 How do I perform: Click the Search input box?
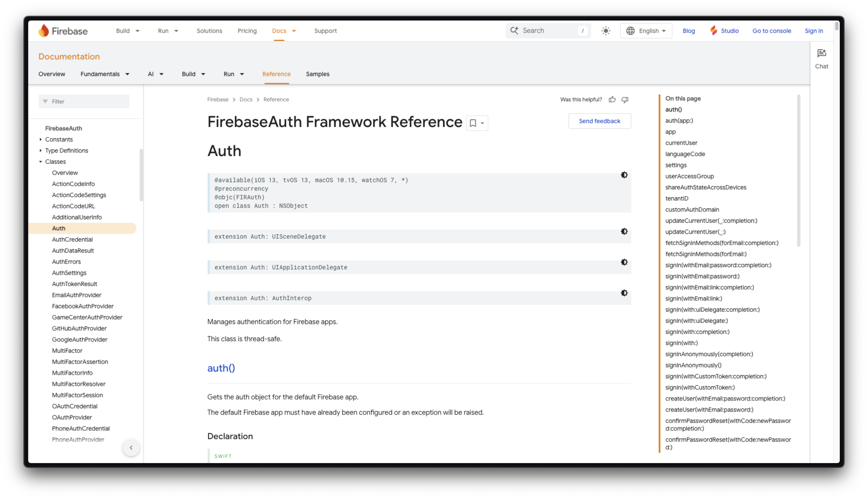pyautogui.click(x=548, y=31)
